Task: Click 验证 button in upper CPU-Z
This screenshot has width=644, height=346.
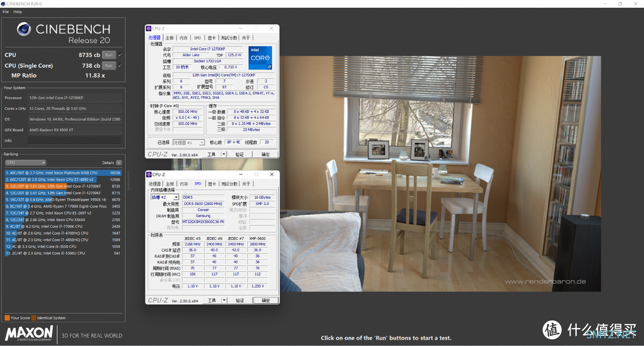Action: coord(240,155)
